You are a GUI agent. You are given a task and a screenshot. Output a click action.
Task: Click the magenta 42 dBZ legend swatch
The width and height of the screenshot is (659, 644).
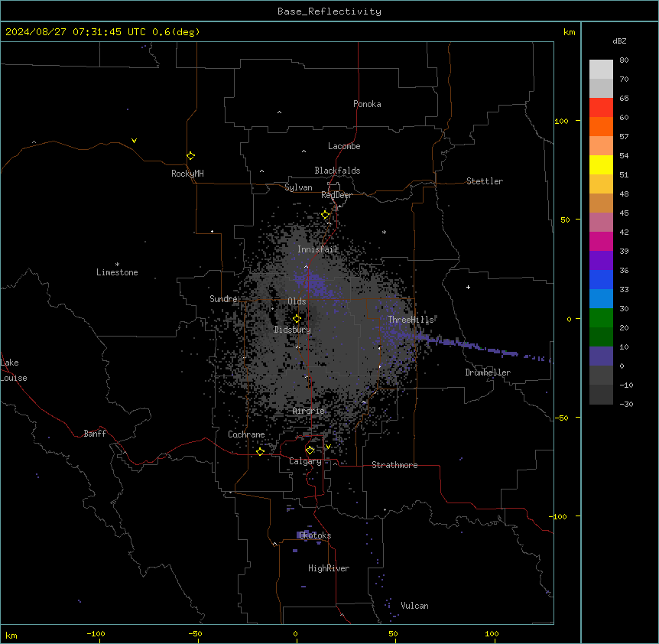click(601, 241)
